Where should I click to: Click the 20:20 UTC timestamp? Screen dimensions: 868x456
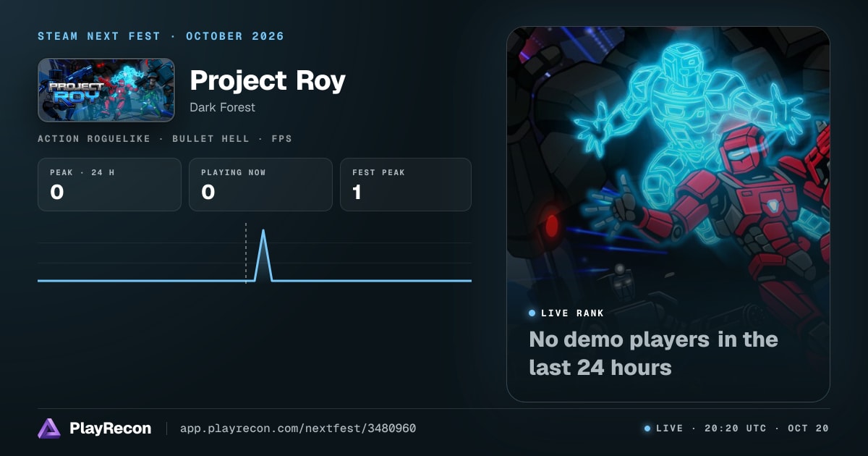(736, 428)
